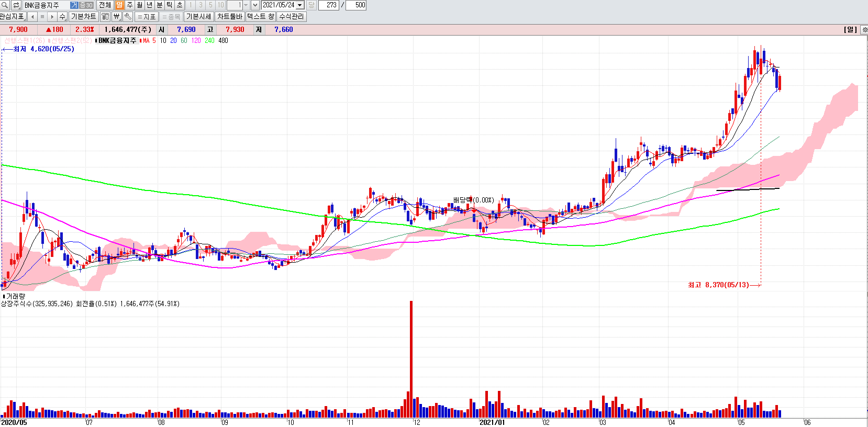Open the 기본차트 tab
This screenshot has height=427, width=868.
pyautogui.click(x=84, y=17)
